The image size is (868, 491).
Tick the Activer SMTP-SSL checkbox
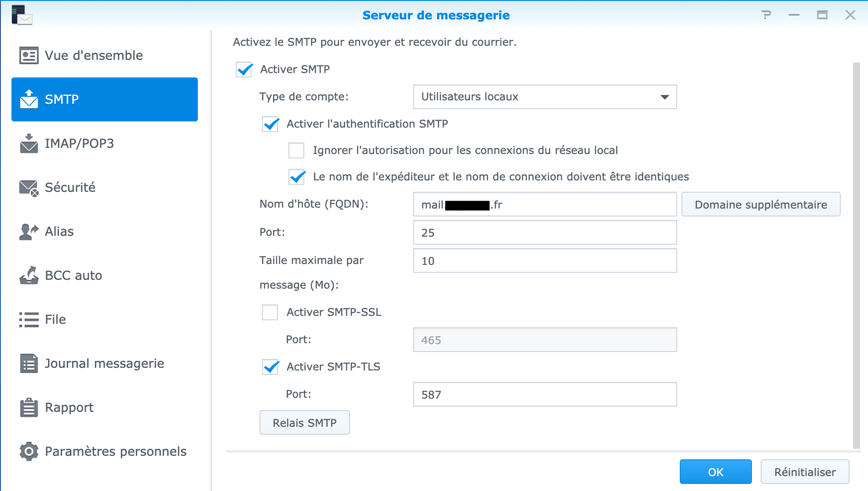(x=270, y=312)
